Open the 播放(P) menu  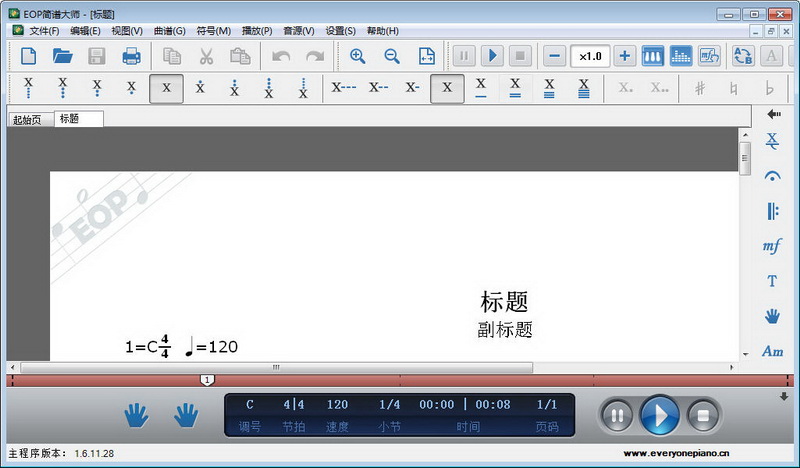click(x=257, y=31)
